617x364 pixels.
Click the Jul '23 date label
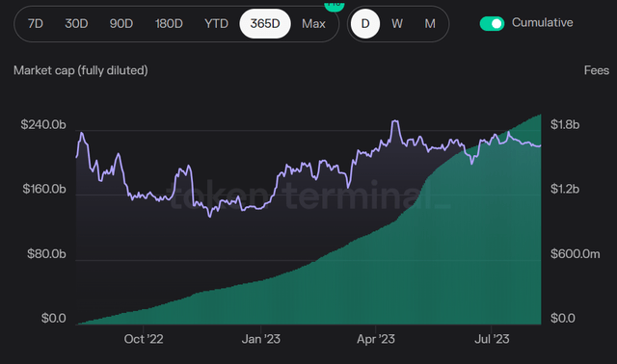point(492,339)
